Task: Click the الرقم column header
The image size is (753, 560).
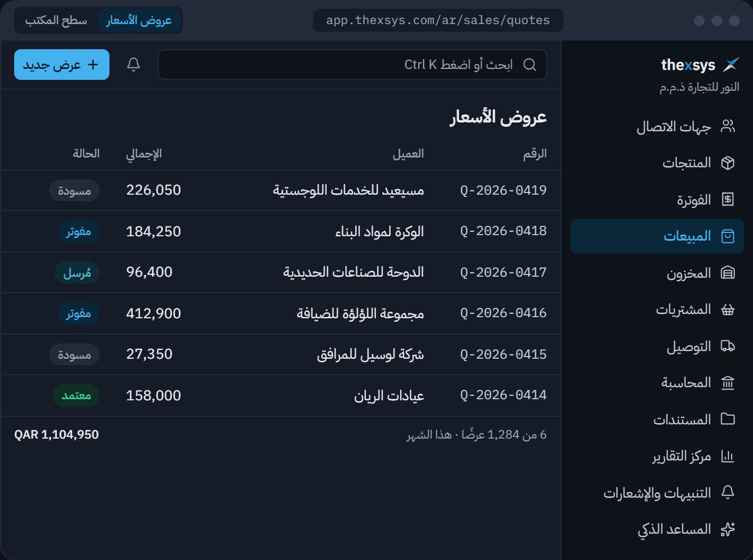Action: 535,154
